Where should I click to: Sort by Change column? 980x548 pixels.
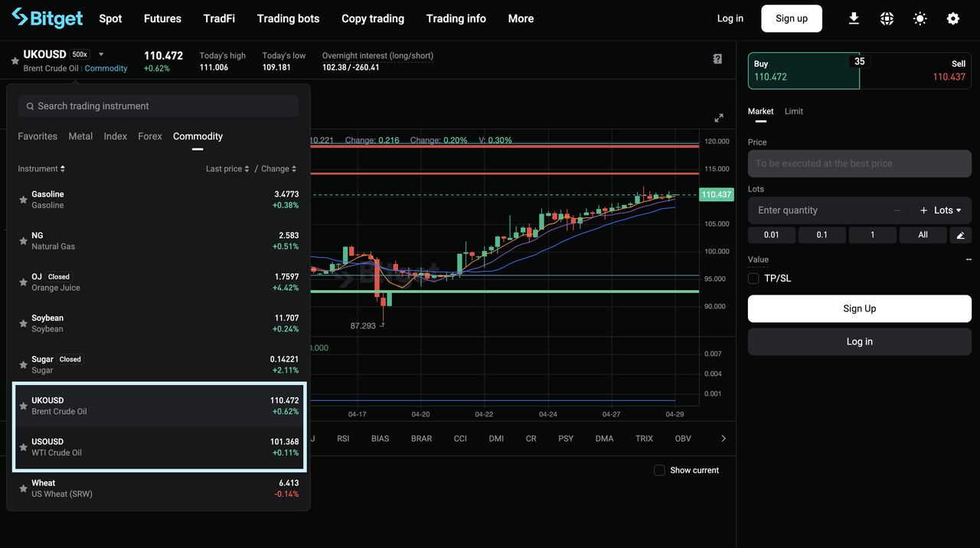(279, 168)
